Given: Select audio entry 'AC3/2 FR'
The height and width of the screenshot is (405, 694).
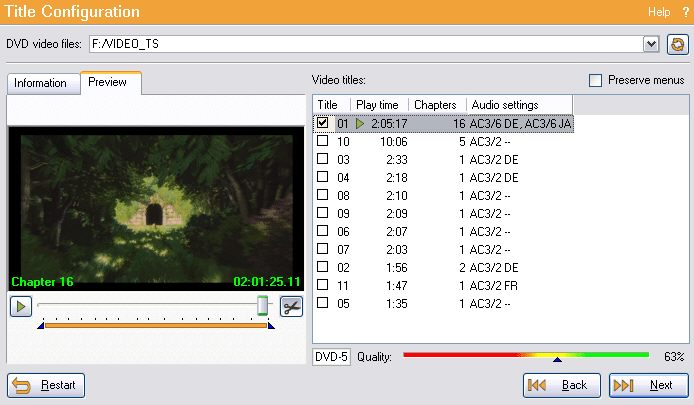Looking at the screenshot, I should (493, 286).
